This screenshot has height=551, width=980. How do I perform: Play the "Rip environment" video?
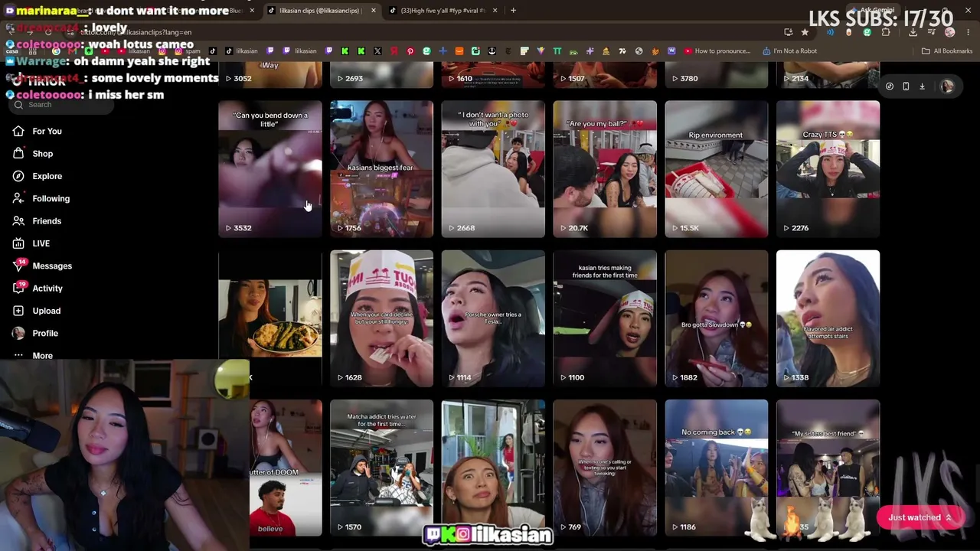[717, 169]
